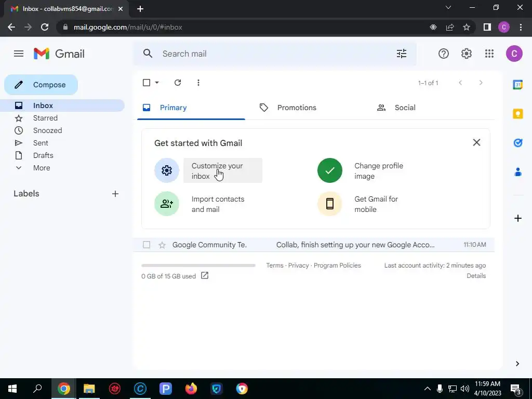Show hidden system tray icons
This screenshot has height=399, width=532.
428,389
